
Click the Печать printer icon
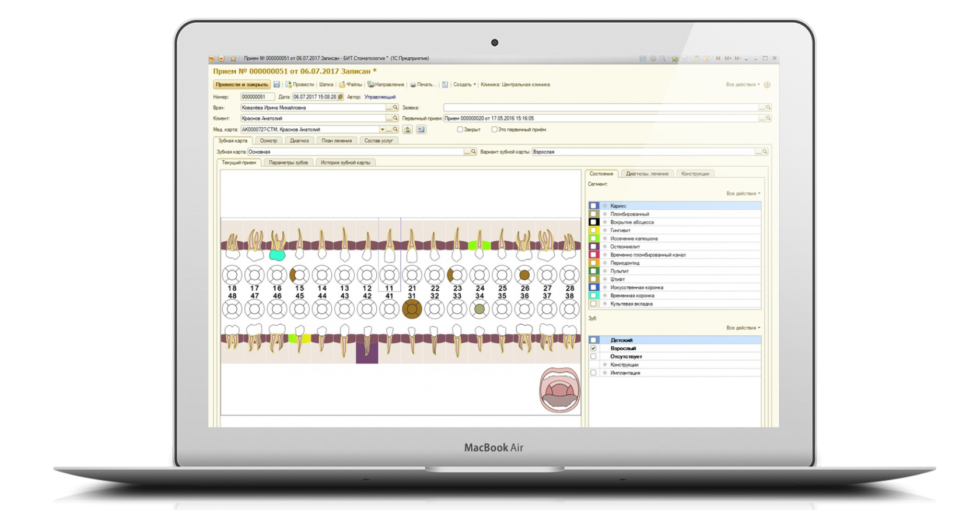[x=413, y=85]
